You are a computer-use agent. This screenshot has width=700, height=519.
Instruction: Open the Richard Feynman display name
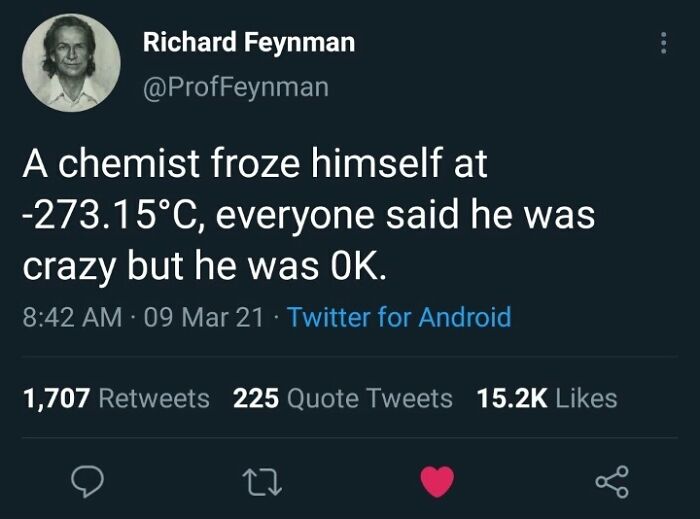(248, 42)
